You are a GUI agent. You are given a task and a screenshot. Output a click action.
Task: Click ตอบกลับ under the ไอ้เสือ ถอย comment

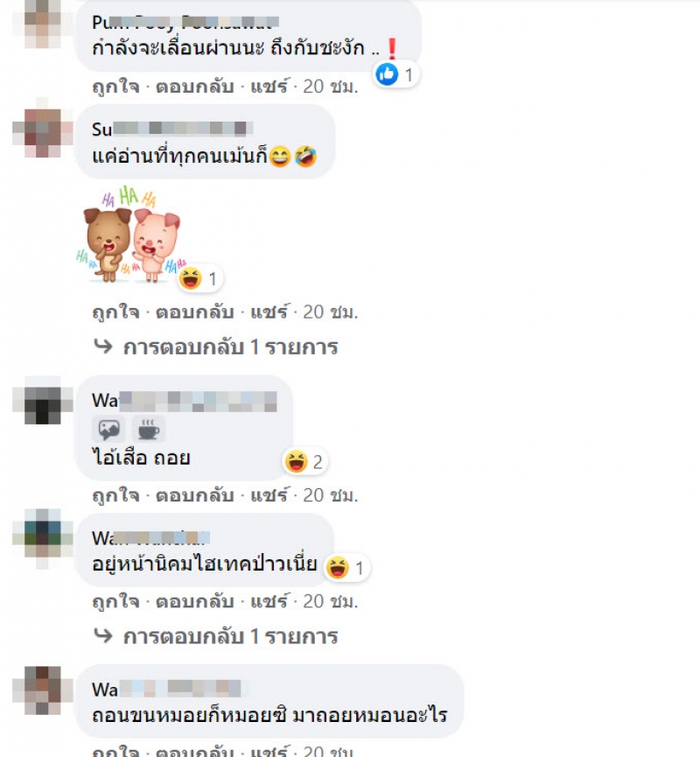pyautogui.click(x=195, y=495)
